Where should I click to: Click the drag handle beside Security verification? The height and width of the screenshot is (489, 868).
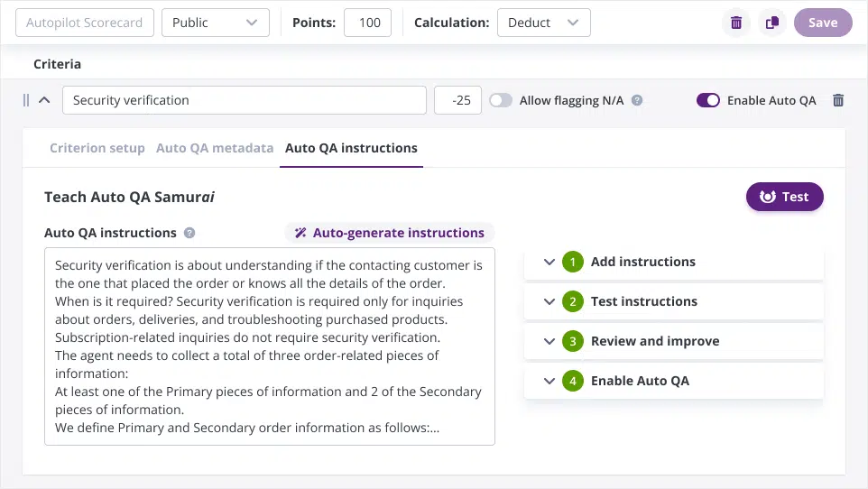pos(26,101)
